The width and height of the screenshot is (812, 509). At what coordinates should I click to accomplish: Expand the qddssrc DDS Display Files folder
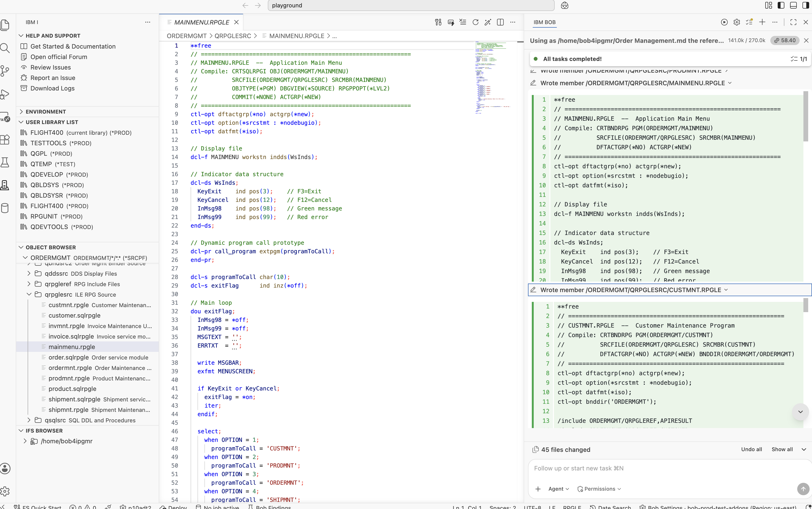click(29, 274)
